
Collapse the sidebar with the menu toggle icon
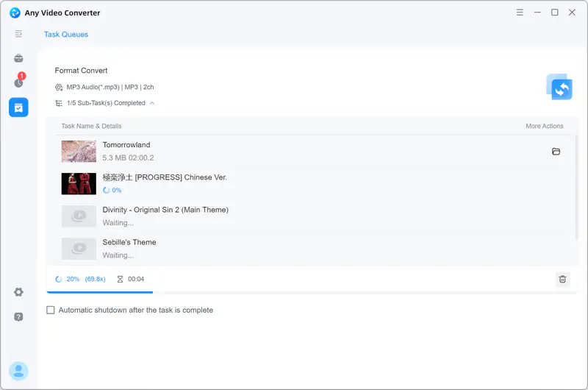coord(18,34)
